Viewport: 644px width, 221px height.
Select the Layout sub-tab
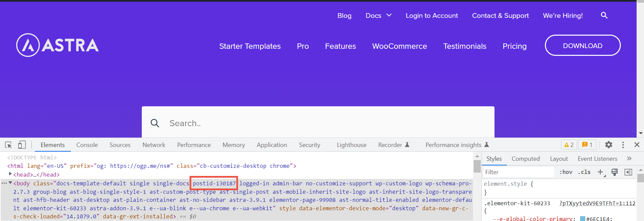point(559,159)
